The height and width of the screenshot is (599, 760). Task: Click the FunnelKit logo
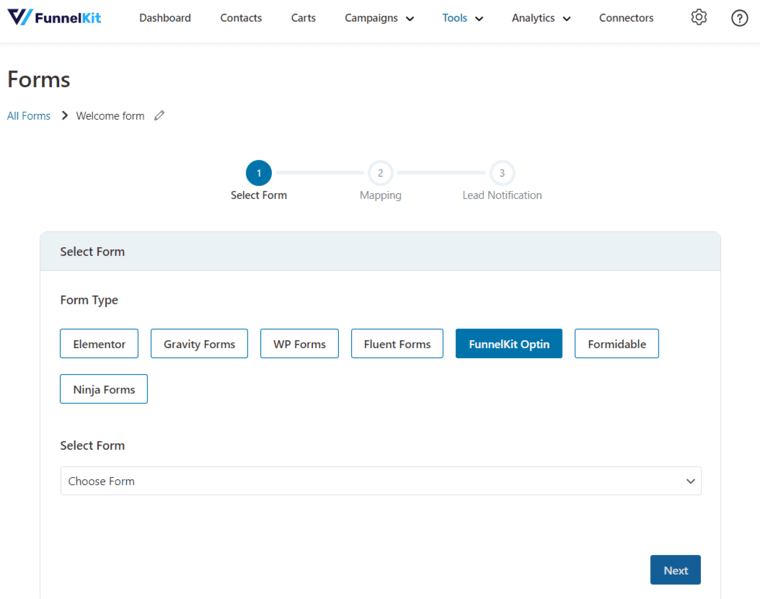click(x=54, y=17)
